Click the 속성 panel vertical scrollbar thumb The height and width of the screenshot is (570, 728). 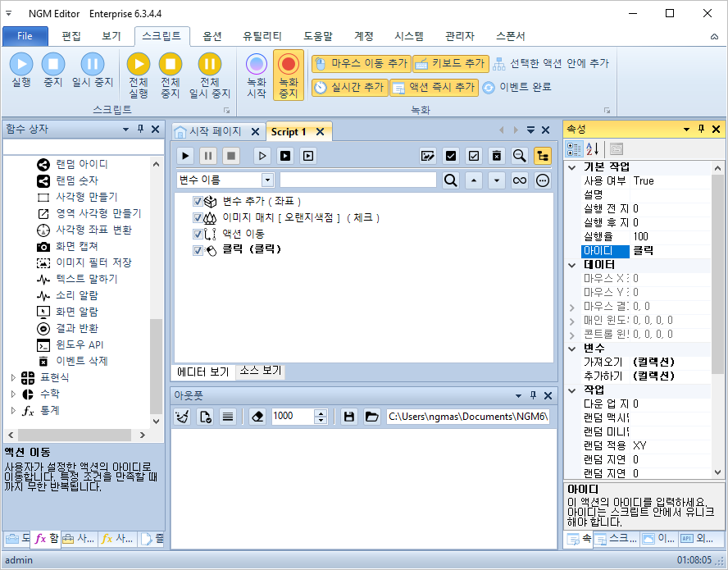point(717,274)
